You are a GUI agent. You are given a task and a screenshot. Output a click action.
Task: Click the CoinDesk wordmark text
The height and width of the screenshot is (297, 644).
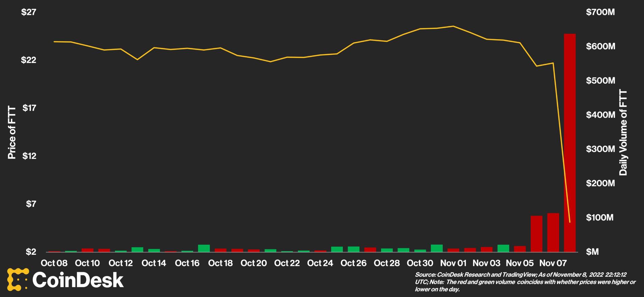(x=78, y=280)
